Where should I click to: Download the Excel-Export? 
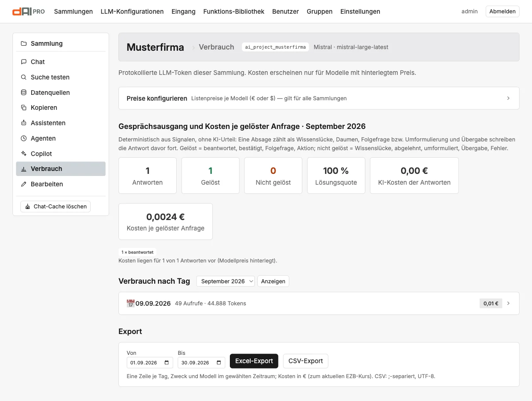(254, 361)
